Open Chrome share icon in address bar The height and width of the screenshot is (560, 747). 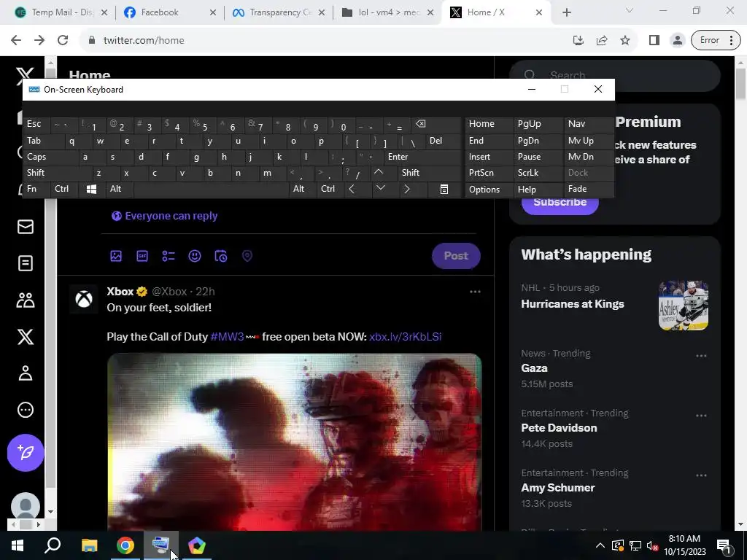coord(602,41)
